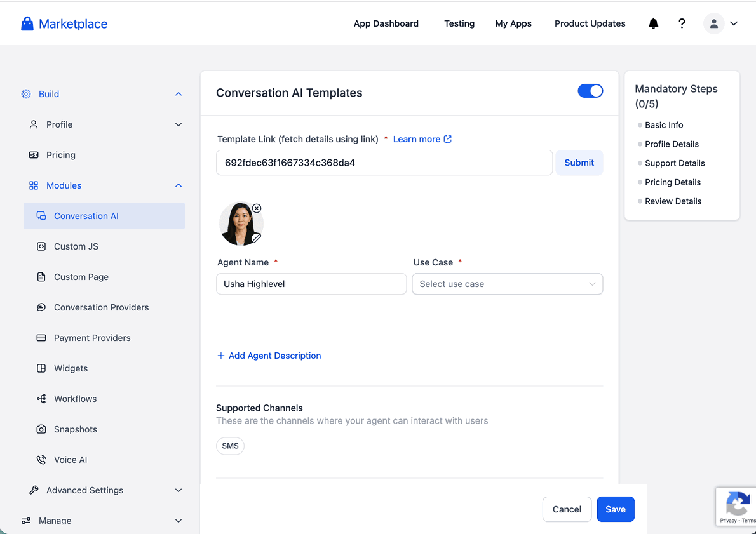Remove the agent avatar using the X icon
This screenshot has width=756, height=534.
[x=257, y=208]
